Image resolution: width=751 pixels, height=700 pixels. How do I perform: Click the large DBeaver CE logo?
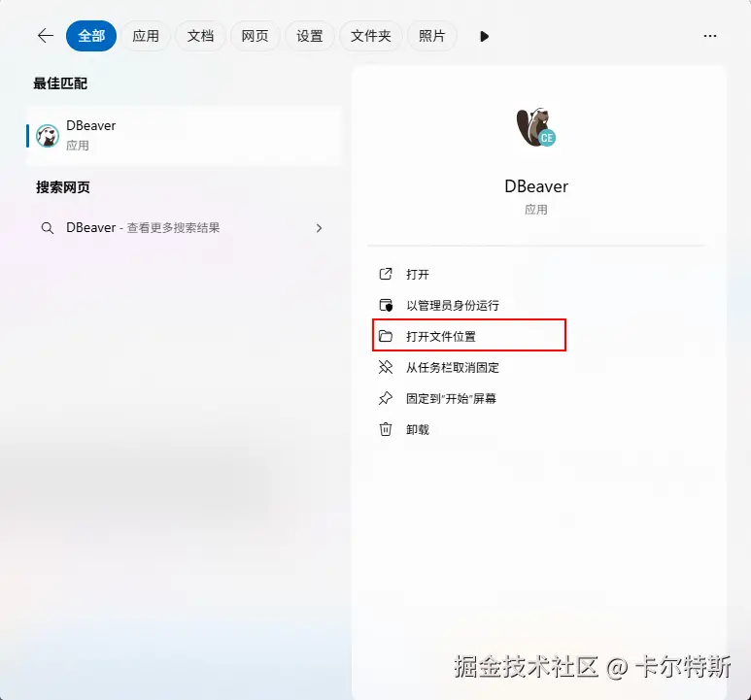click(x=536, y=127)
